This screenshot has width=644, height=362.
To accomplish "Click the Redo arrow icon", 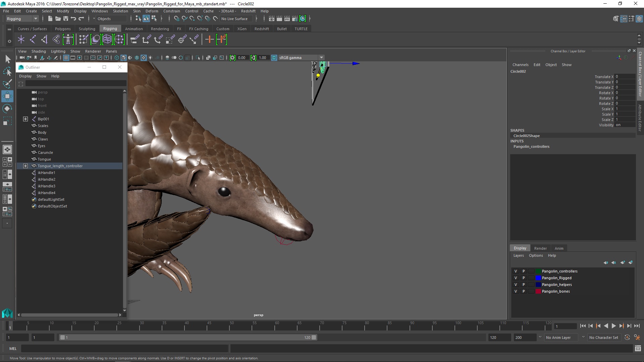I will 81,19.
